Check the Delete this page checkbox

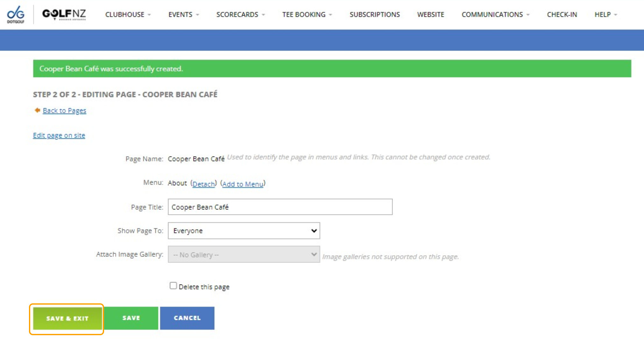(x=173, y=286)
